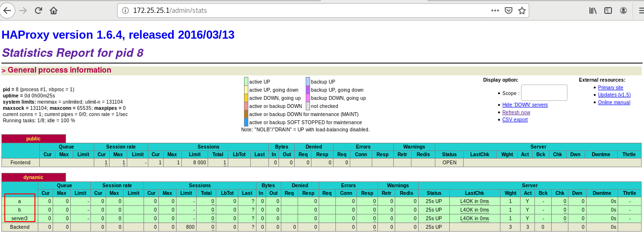Screen dimensions: 644x245
Task: Open the Online manual link
Action: (x=614, y=102)
